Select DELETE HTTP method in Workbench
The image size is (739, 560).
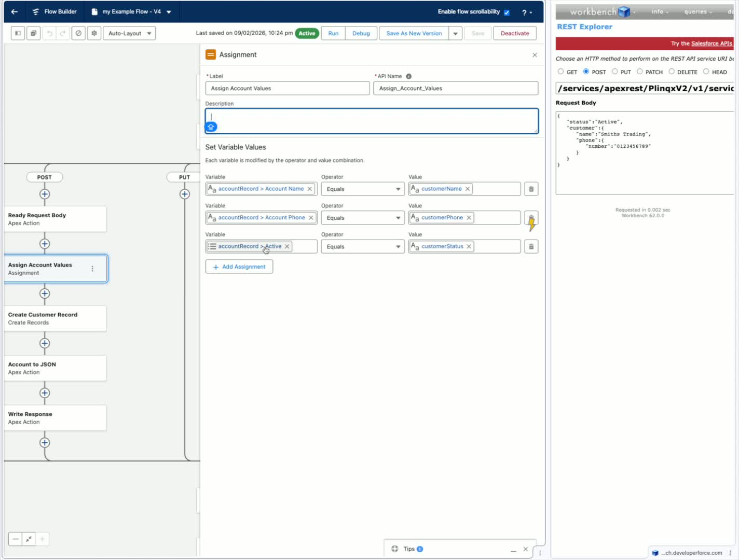pyautogui.click(x=672, y=72)
